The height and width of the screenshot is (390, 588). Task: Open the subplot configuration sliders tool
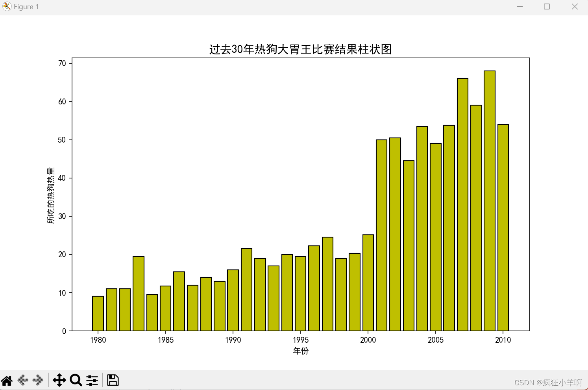point(92,380)
